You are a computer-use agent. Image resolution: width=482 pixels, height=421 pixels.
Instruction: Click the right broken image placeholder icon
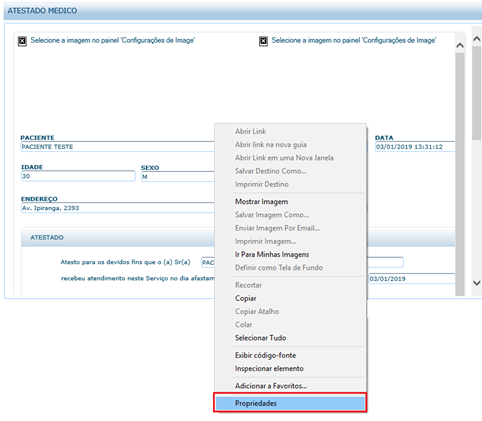(263, 41)
